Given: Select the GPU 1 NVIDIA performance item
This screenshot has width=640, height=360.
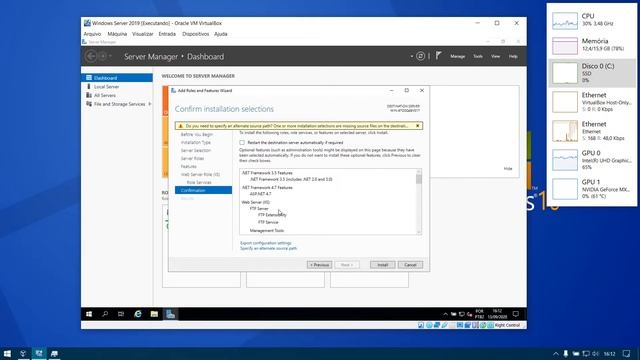Looking at the screenshot, I should coord(592,189).
